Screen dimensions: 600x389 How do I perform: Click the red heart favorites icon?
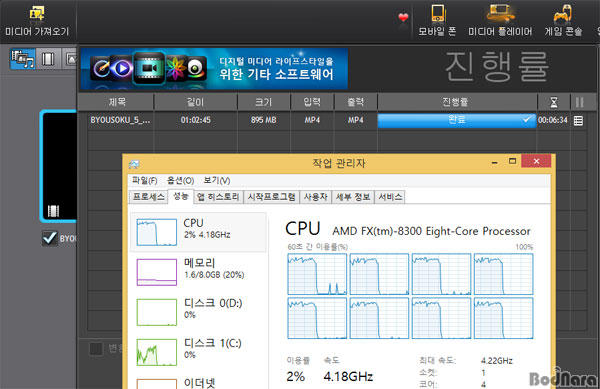click(x=403, y=17)
